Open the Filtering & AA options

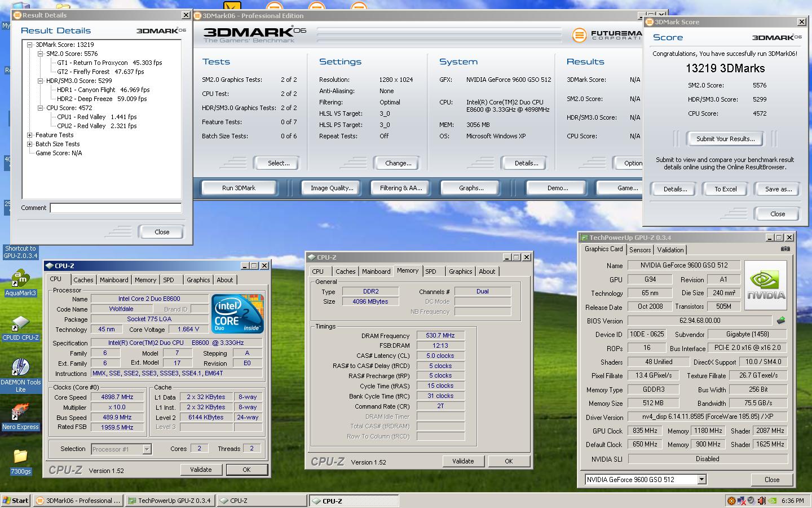coord(401,188)
